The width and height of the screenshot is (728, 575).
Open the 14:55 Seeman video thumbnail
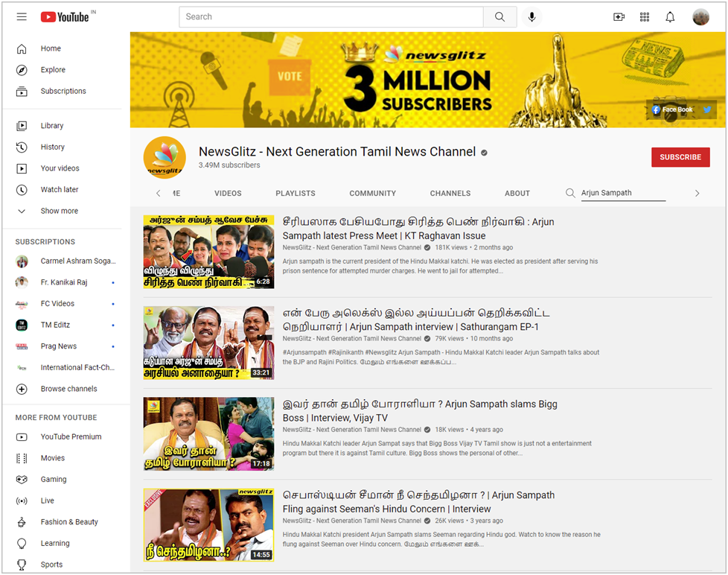pyautogui.click(x=208, y=525)
